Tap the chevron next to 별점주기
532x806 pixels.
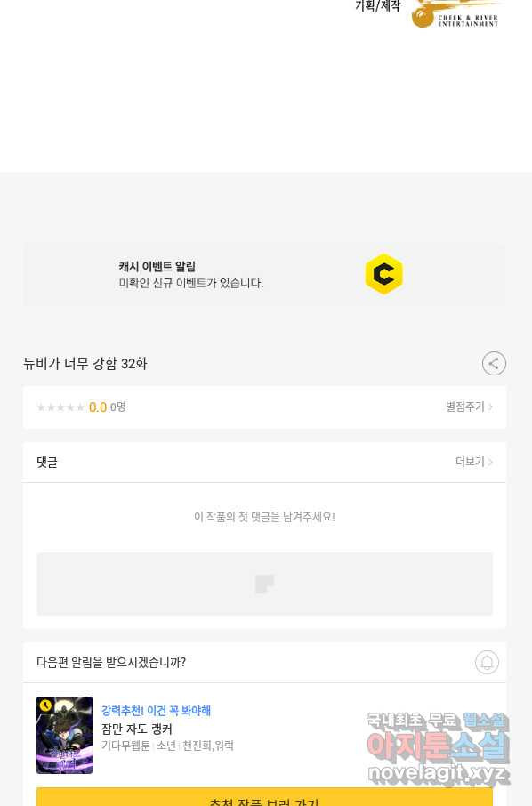pos(490,407)
